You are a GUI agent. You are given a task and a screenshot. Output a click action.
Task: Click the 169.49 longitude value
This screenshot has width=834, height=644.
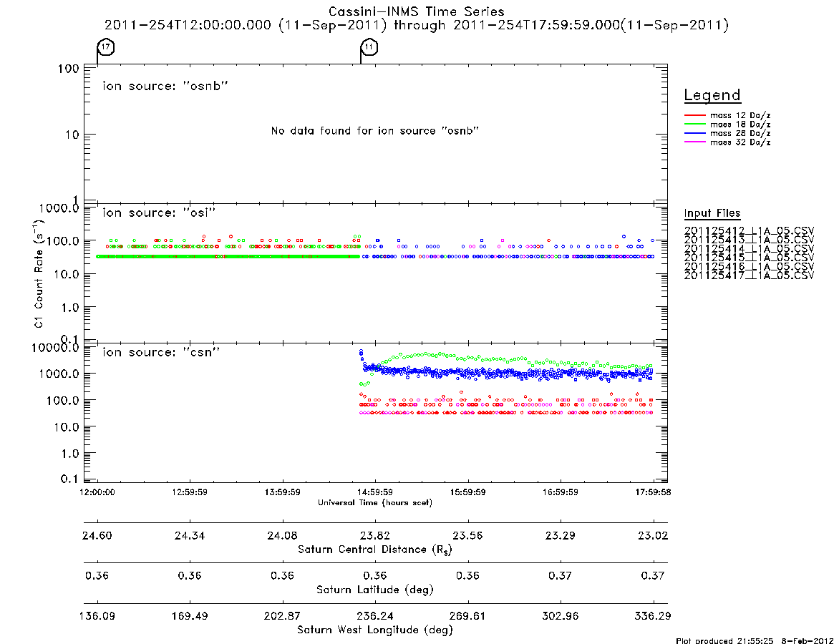point(190,616)
